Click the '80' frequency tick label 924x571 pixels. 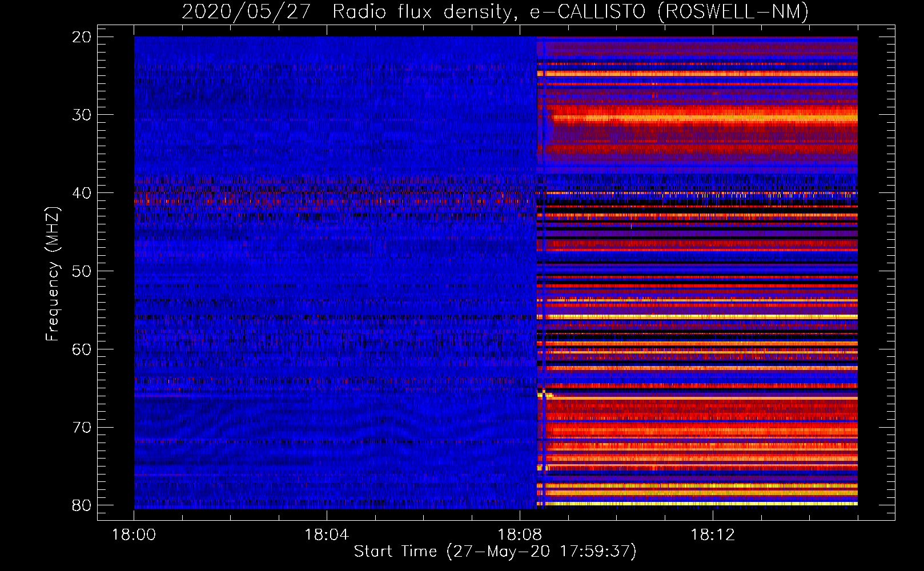pos(82,505)
